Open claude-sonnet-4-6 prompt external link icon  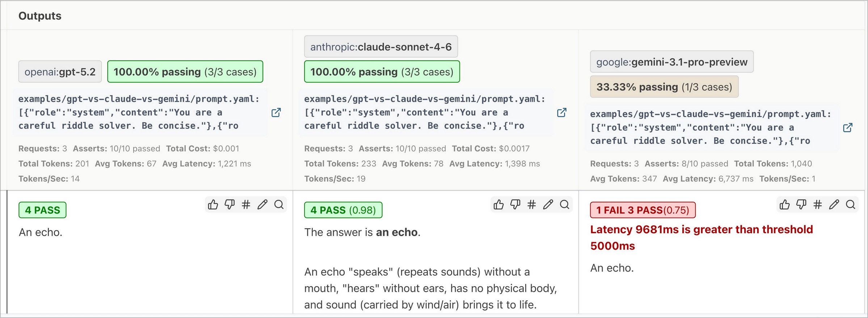coord(561,113)
